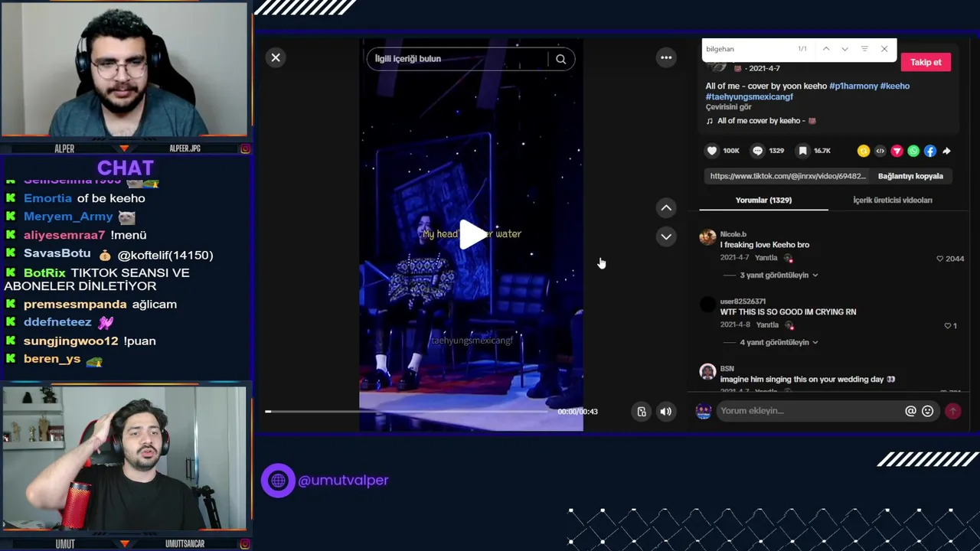Click the @ mention icon in comment box
The image size is (980, 551).
coord(910,411)
